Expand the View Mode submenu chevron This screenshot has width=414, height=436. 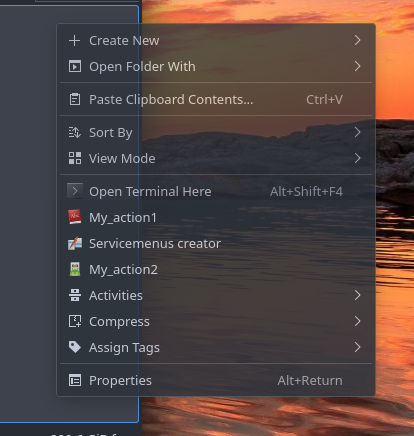[x=357, y=158]
